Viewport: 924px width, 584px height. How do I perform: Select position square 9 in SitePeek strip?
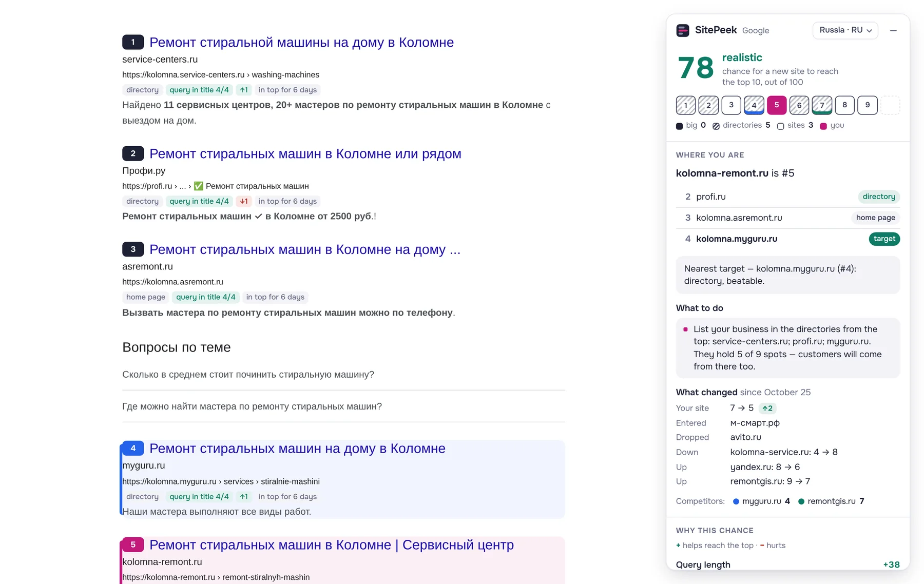pyautogui.click(x=868, y=105)
